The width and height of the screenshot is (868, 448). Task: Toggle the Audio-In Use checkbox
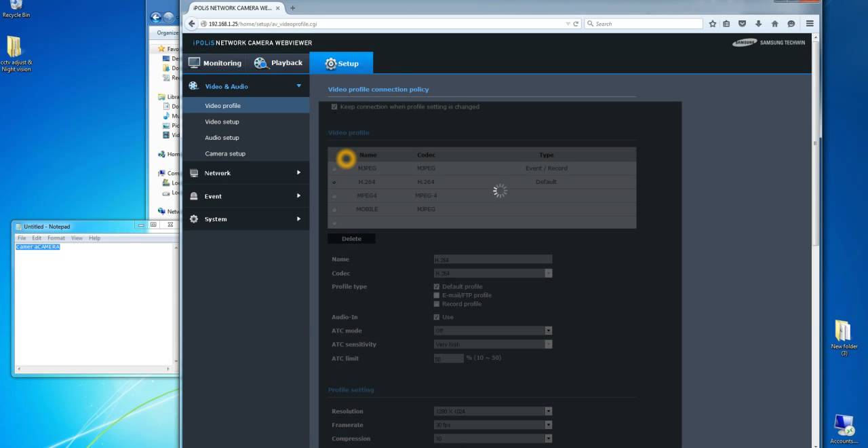click(x=437, y=317)
